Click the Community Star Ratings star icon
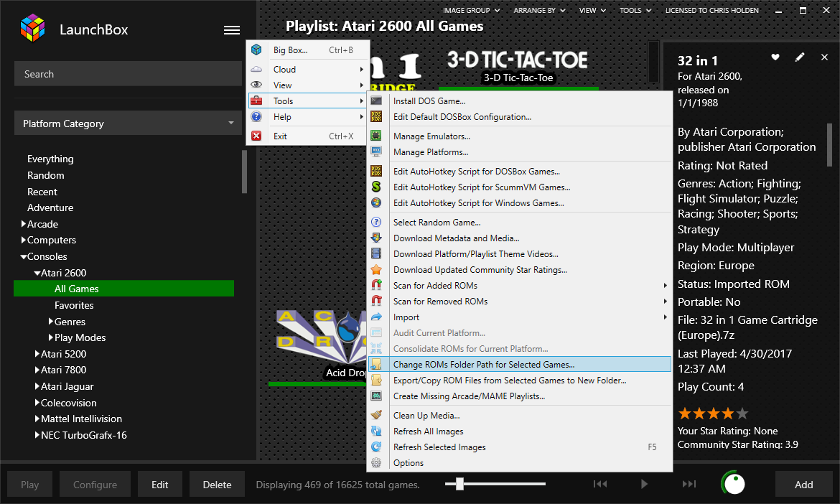Viewport: 840px width, 504px height. [x=377, y=269]
